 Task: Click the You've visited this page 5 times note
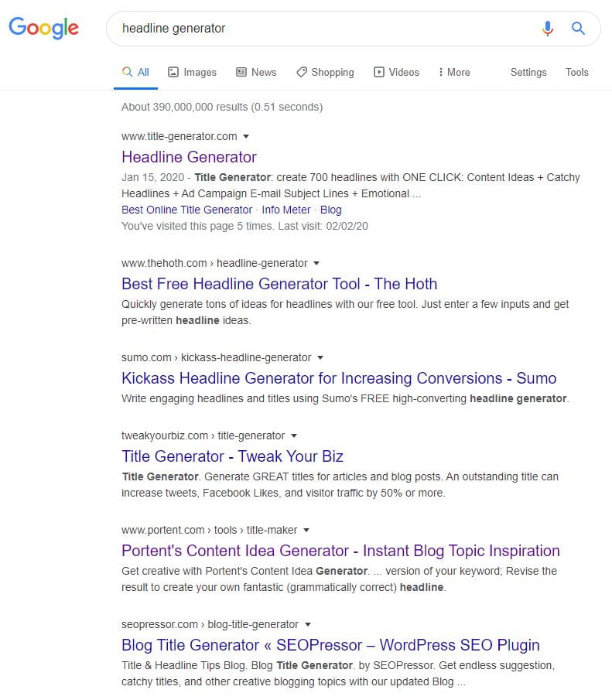coord(244,227)
